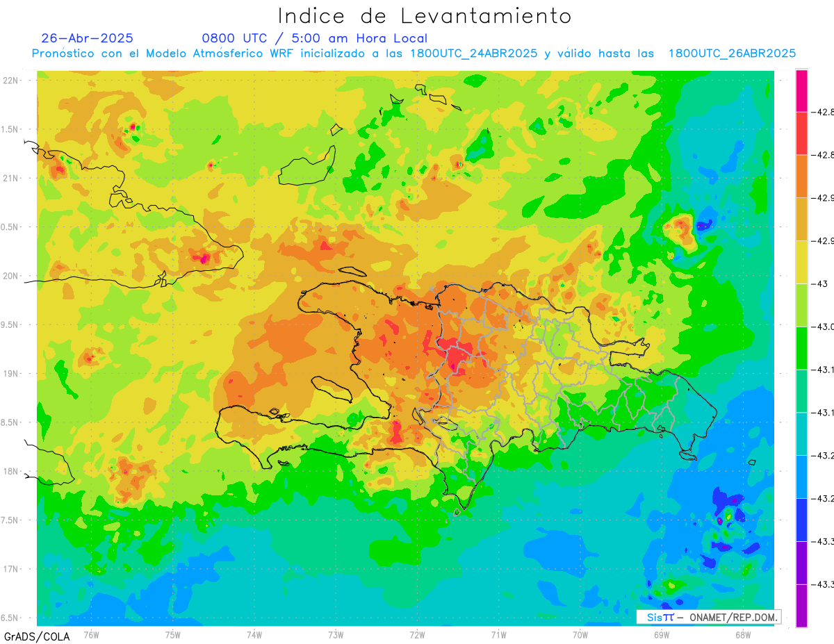Click the 'GrADS/COLA' credit text

37,636
